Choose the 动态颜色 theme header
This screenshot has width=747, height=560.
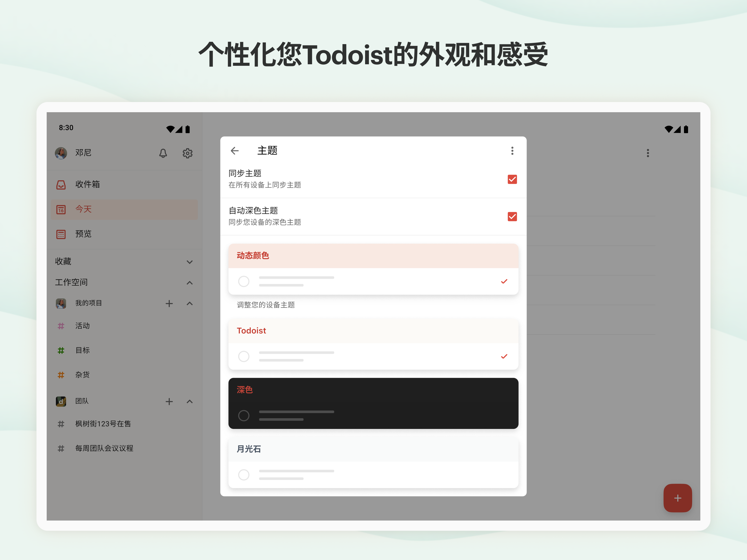[x=373, y=256]
